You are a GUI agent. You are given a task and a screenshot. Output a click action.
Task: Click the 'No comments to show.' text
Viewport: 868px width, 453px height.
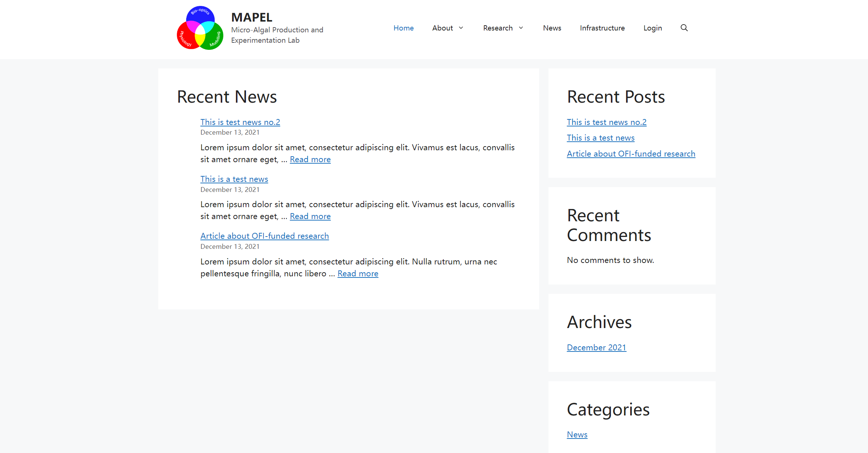(610, 260)
